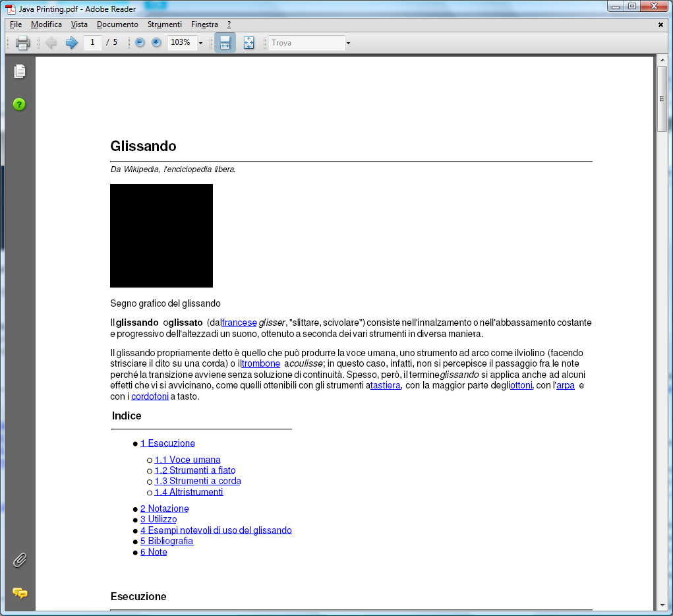Open the Attachments paperclip panel
Screen dimensions: 673x616
[20, 561]
